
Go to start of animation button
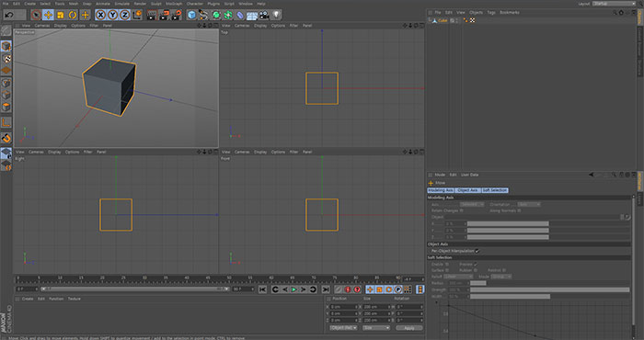tap(262, 289)
